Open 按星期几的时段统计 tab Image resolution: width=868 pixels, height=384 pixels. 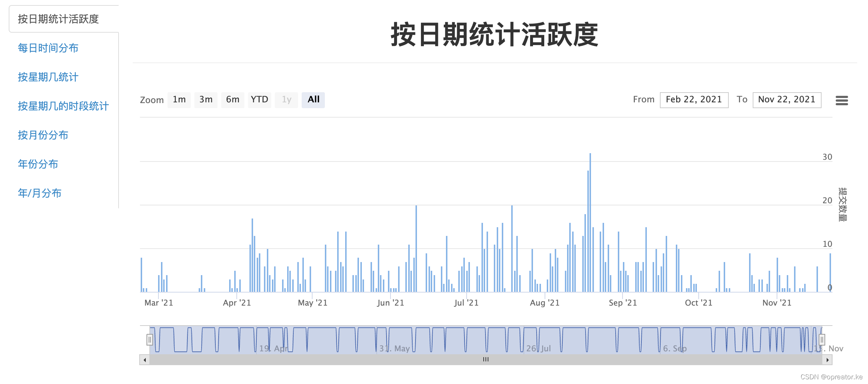(x=63, y=106)
